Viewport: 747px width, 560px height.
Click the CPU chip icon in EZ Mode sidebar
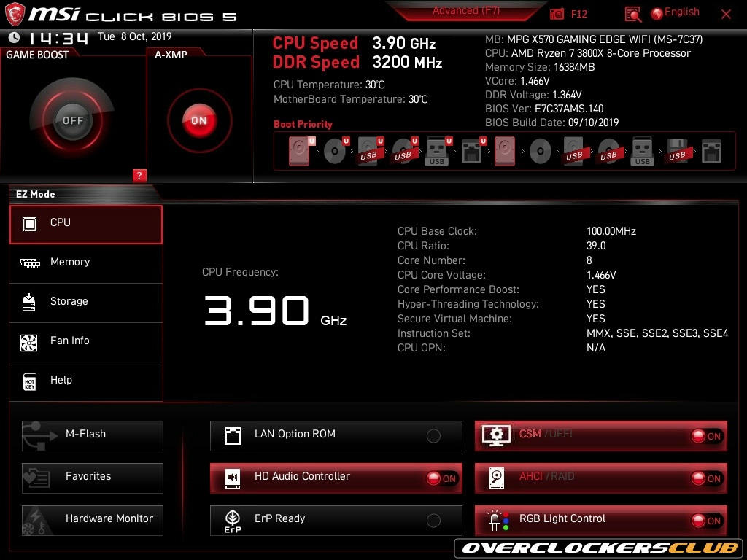29,223
